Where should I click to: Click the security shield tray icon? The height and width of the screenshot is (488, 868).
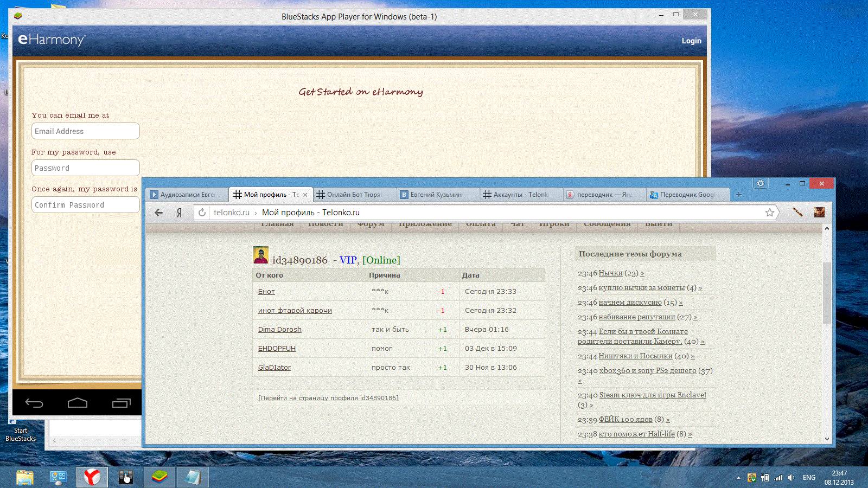[x=751, y=478]
